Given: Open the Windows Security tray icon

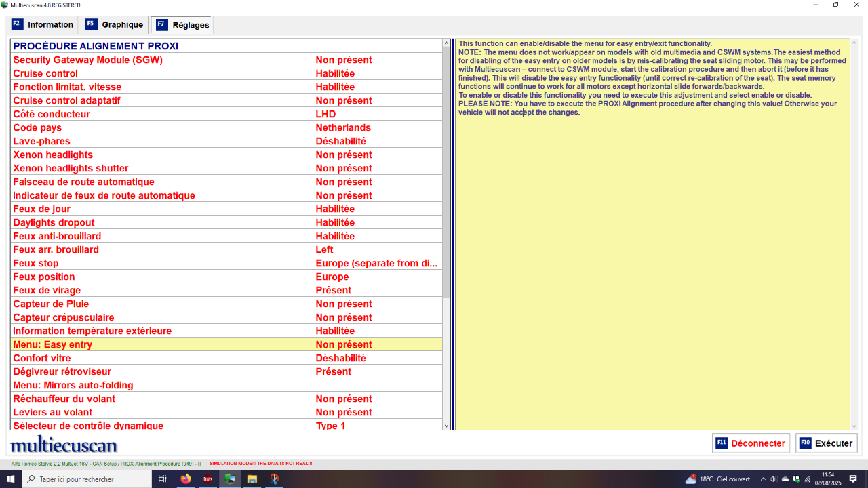Looking at the screenshot, I should [x=796, y=479].
